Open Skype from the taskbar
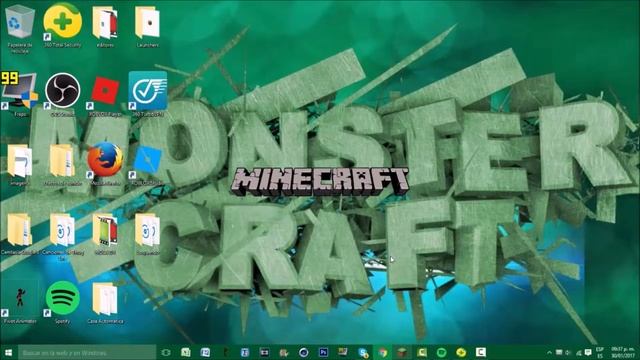 [x=363, y=352]
